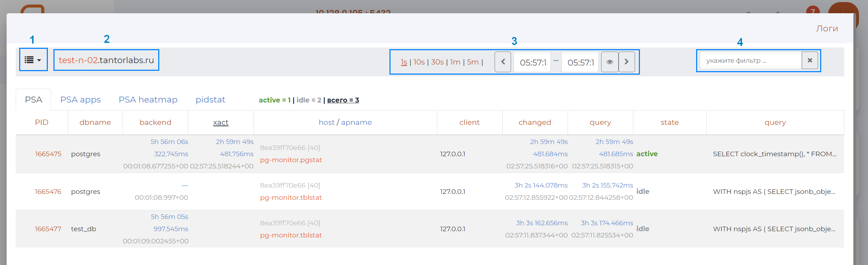Click the start time input field
The image size is (868, 265).
(532, 62)
